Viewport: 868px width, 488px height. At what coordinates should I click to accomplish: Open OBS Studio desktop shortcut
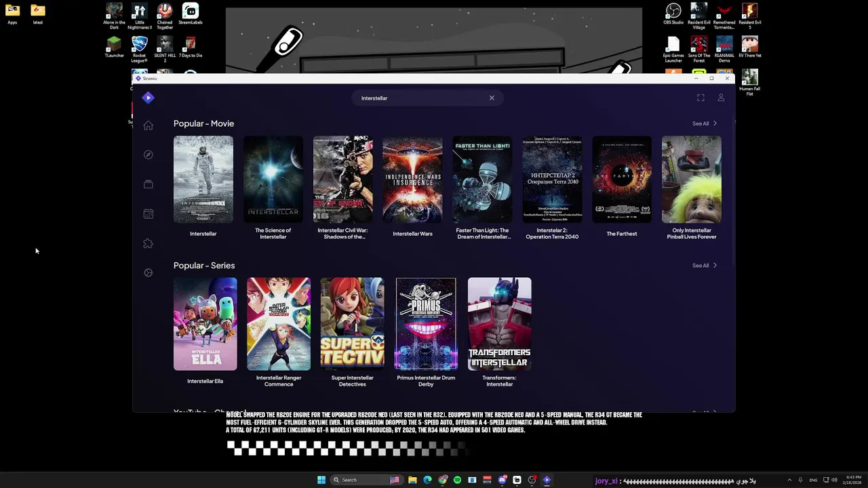[x=673, y=15]
